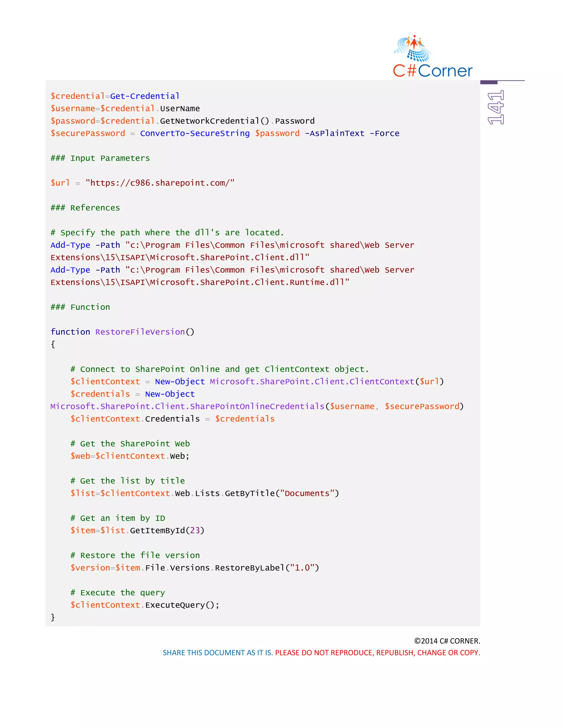The width and height of the screenshot is (563, 728).
Task: Click the $web=$clientContext.Web; line
Action: [x=130, y=456]
